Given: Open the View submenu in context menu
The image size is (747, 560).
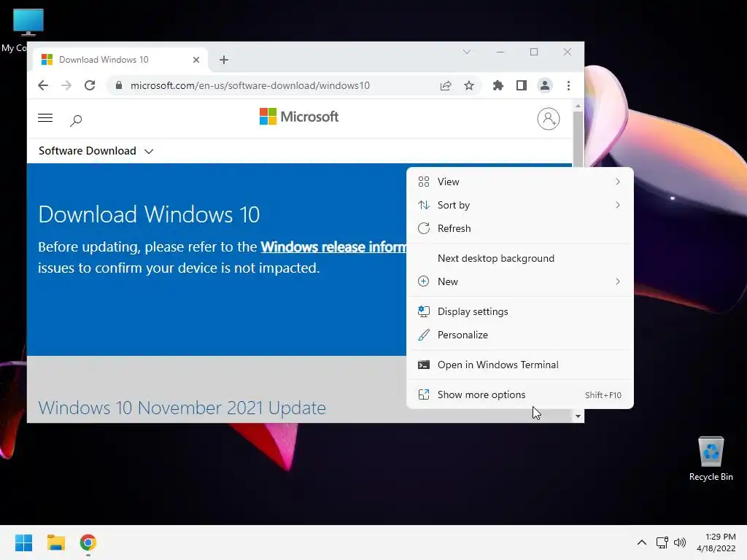Looking at the screenshot, I should coord(519,182).
